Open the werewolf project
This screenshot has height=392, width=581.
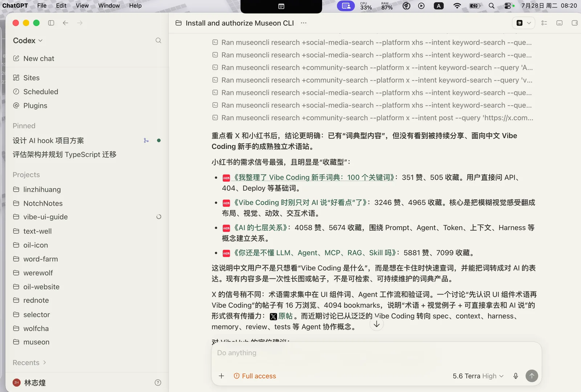pyautogui.click(x=87, y=273)
